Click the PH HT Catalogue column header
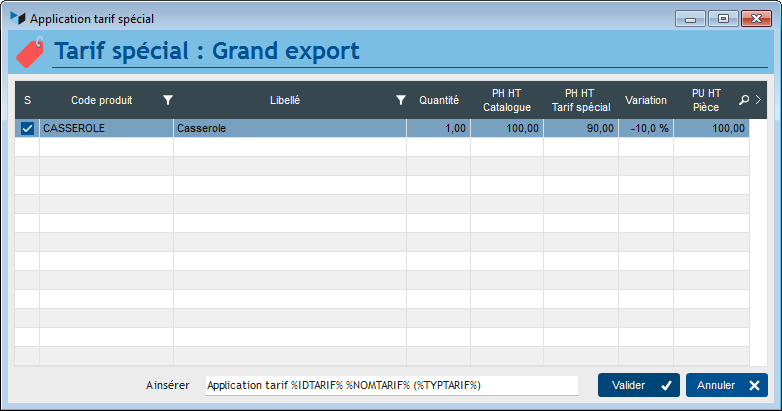Screen dimensions: 782x411 click(506, 100)
